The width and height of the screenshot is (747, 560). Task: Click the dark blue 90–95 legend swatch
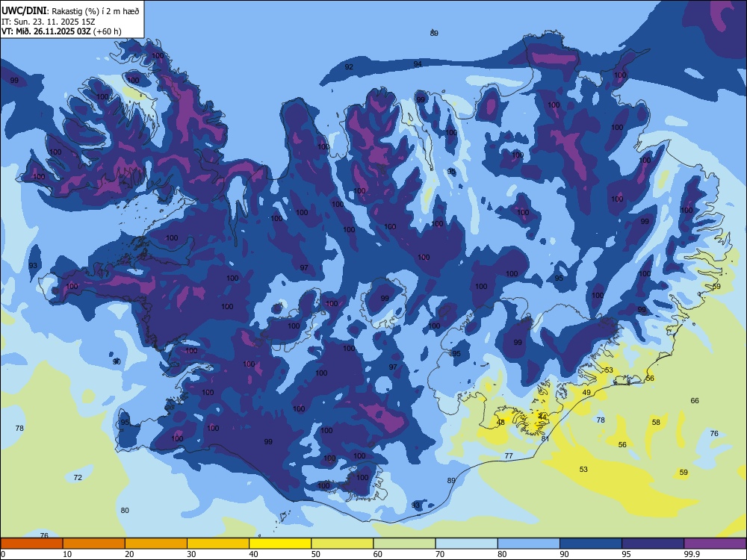591,544
